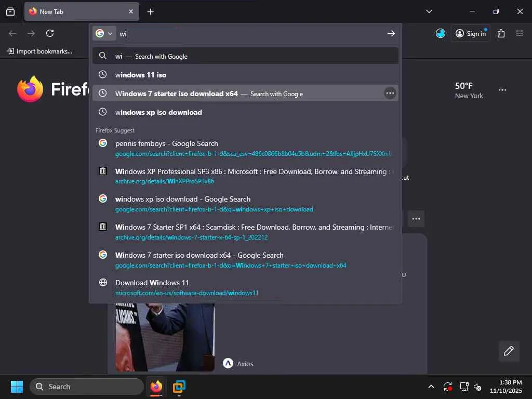The image size is (532, 399).
Task: Click the customize pencil button
Action: [x=509, y=351]
